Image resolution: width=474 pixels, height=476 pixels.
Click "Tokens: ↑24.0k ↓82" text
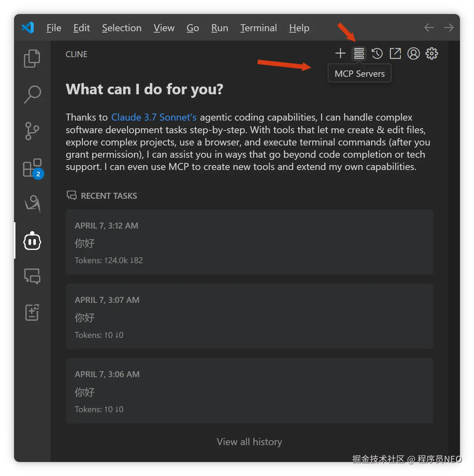[x=109, y=260]
